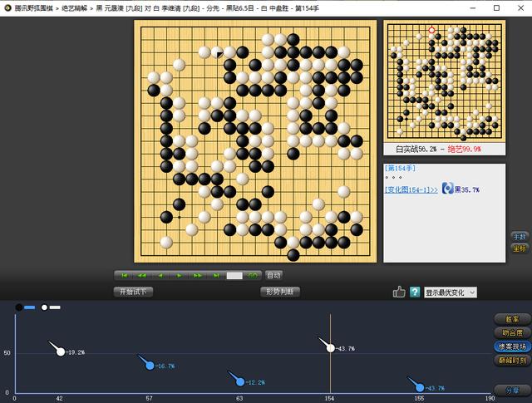Click the white -43.7% label near move 154
This screenshot has height=403, width=532.
[346, 348]
